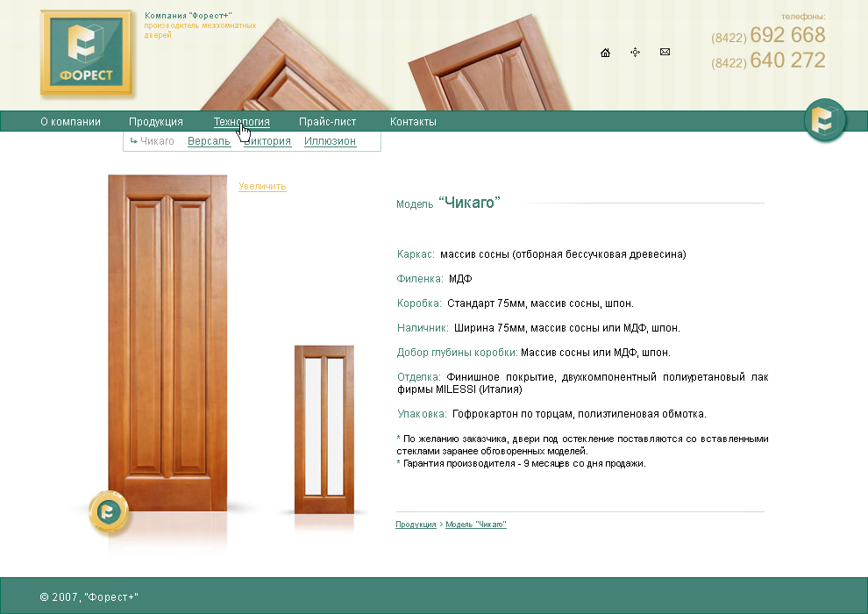Open the Виктория door model link

267,141
